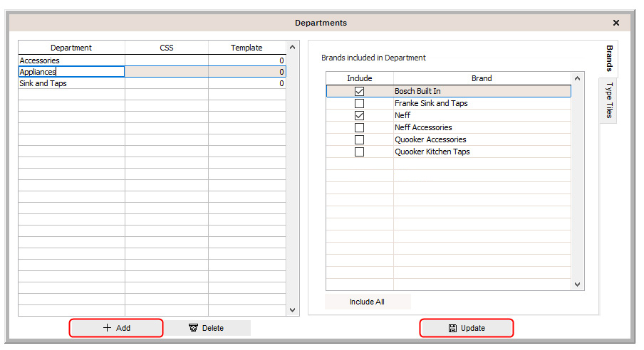Click the Template value for Sink and Taps
The width and height of the screenshot is (644, 350).
coord(246,83)
